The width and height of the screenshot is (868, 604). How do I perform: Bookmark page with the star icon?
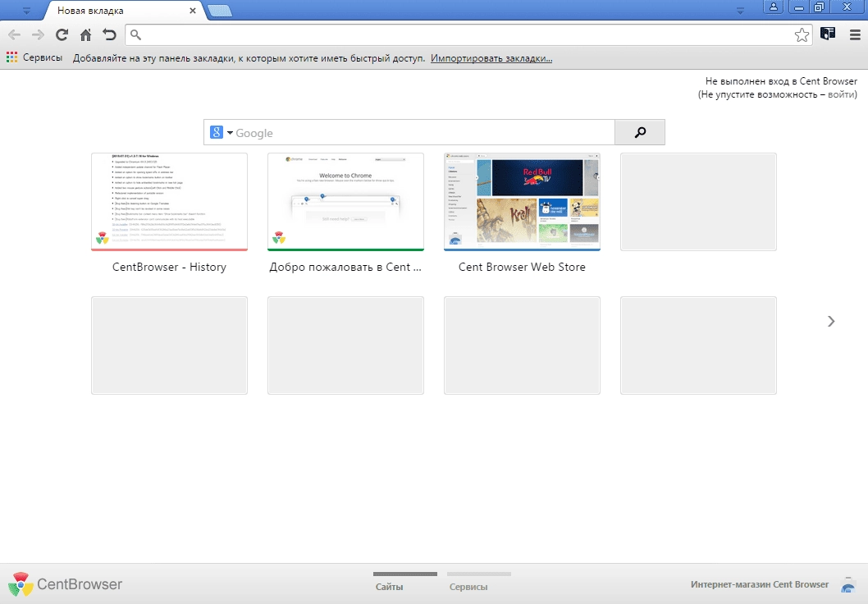[x=802, y=35]
